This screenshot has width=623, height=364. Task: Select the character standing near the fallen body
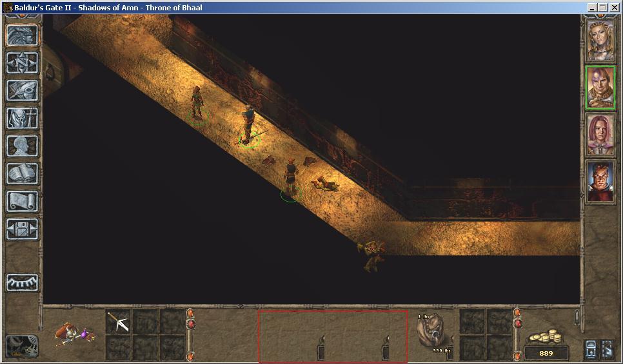[x=290, y=177]
